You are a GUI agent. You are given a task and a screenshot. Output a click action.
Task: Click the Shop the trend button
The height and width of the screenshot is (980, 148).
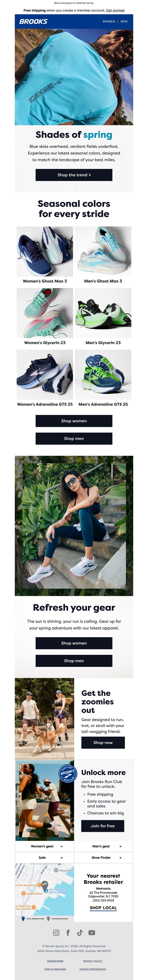74,175
